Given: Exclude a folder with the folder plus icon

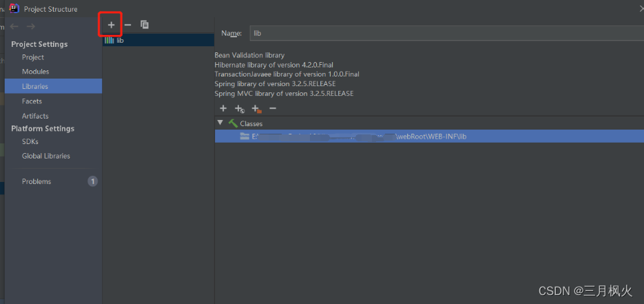Looking at the screenshot, I should [x=257, y=109].
